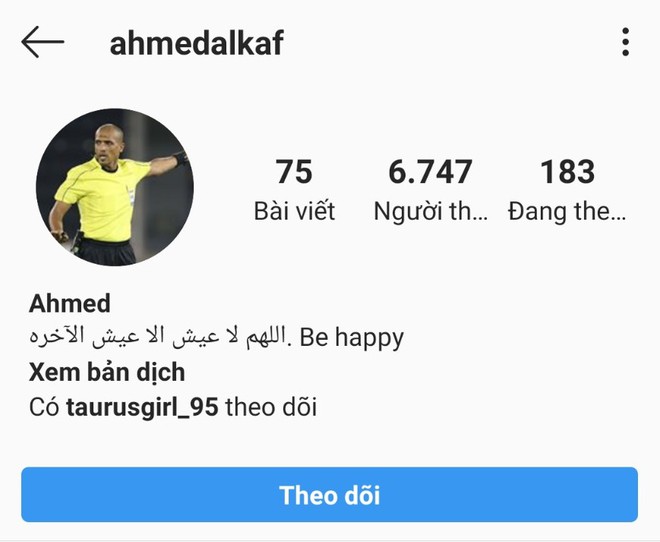Tap the theo dõi mutual followers text
Viewport: 660px width, 542px height.
[271, 407]
